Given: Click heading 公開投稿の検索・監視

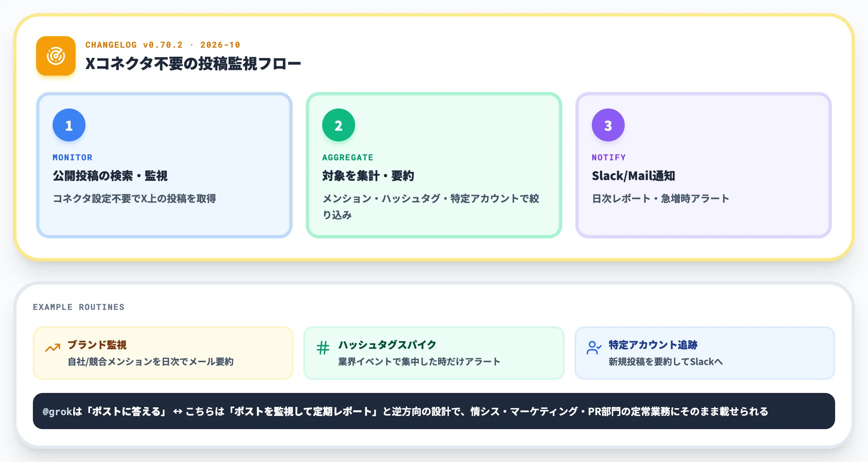Looking at the screenshot, I should 110,176.
